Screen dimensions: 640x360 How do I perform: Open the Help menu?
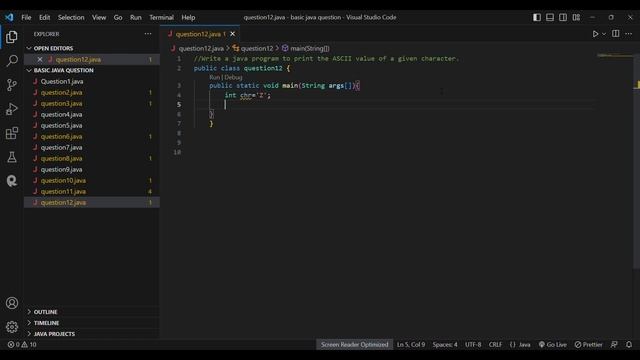pyautogui.click(x=188, y=17)
